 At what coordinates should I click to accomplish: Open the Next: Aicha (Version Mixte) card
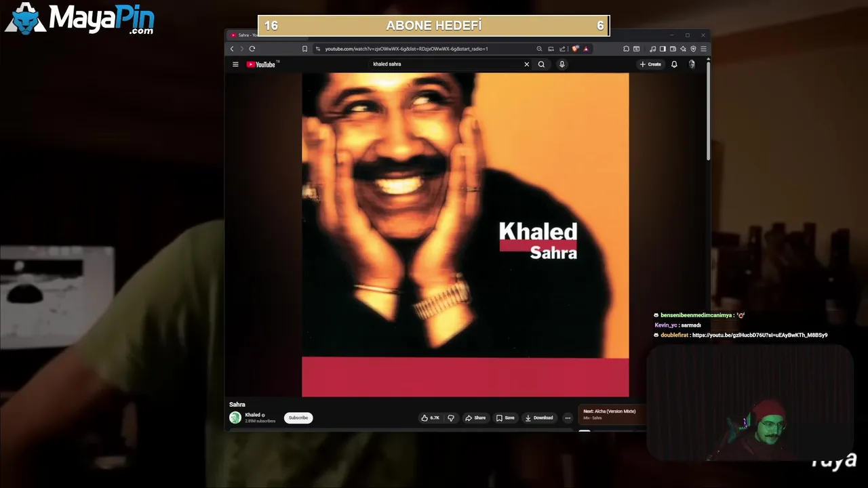tap(611, 414)
